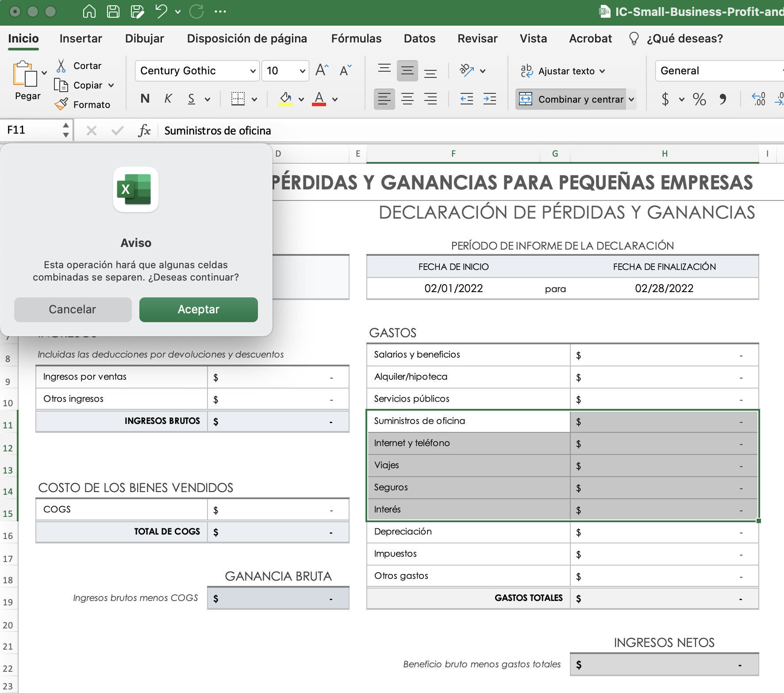
Task: Click the increase decimal icon
Action: [758, 99]
